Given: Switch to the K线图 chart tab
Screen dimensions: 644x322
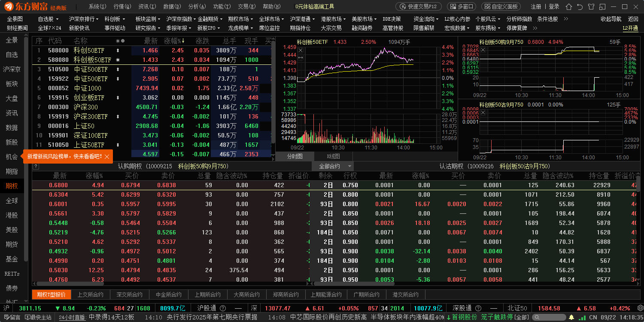Looking at the screenshot, I should 333,156.
